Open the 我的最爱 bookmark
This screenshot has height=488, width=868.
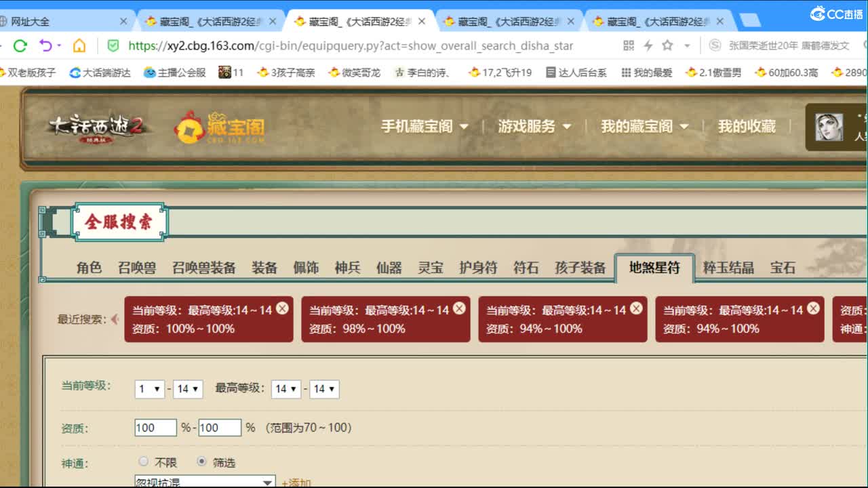(x=646, y=73)
